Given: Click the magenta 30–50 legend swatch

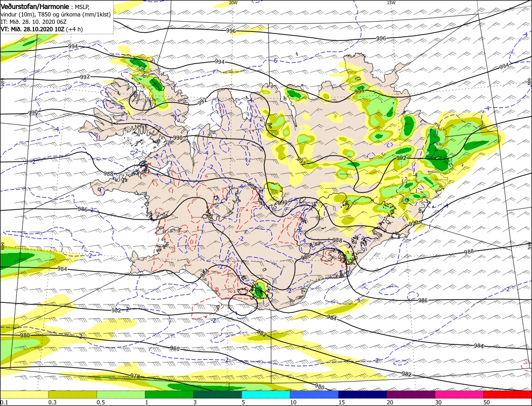Looking at the screenshot, I should [460, 394].
